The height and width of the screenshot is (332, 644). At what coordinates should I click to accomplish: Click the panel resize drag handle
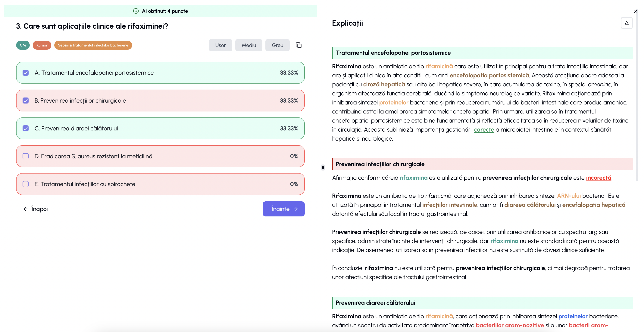pos(323,167)
